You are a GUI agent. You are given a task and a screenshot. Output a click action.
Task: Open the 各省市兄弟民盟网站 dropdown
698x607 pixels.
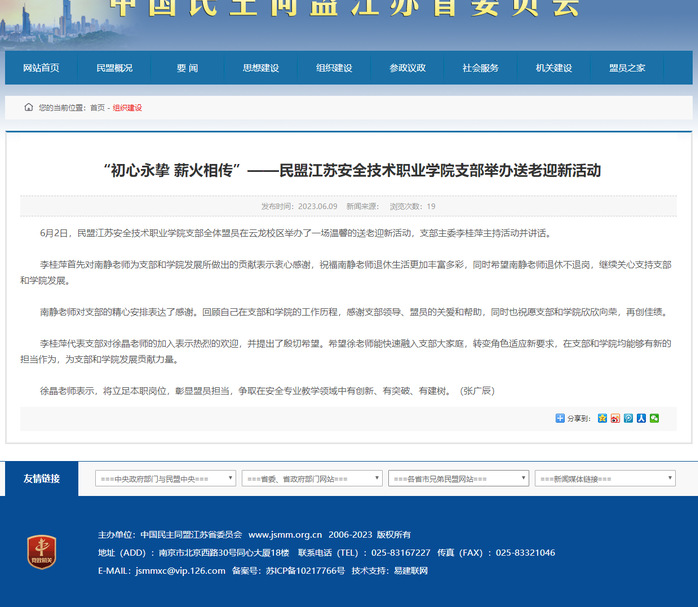pyautogui.click(x=458, y=479)
